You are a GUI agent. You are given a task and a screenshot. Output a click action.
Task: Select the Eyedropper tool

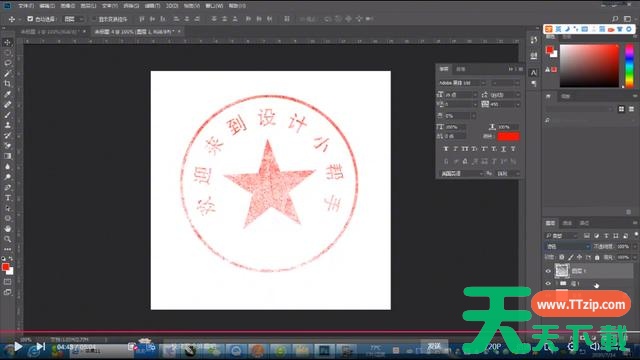(x=8, y=94)
